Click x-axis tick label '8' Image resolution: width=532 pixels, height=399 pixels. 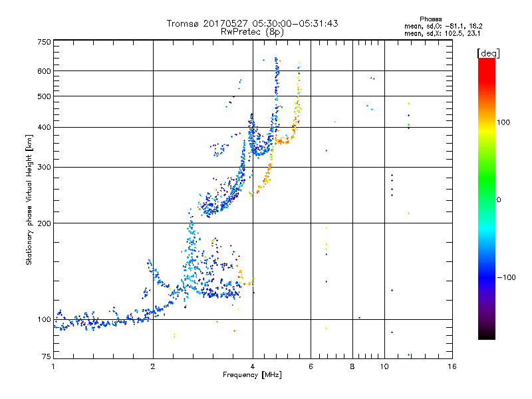352,366
